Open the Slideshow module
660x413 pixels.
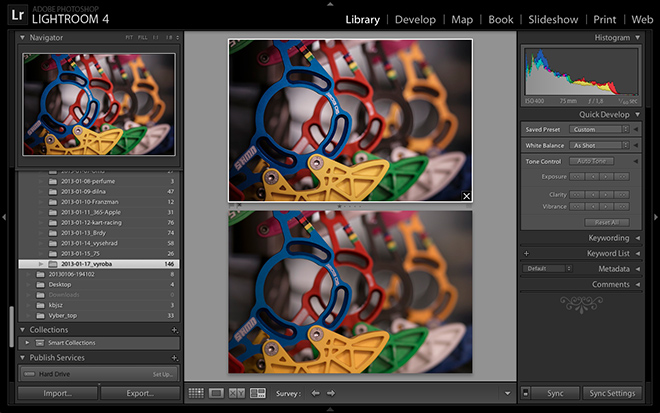pyautogui.click(x=553, y=20)
